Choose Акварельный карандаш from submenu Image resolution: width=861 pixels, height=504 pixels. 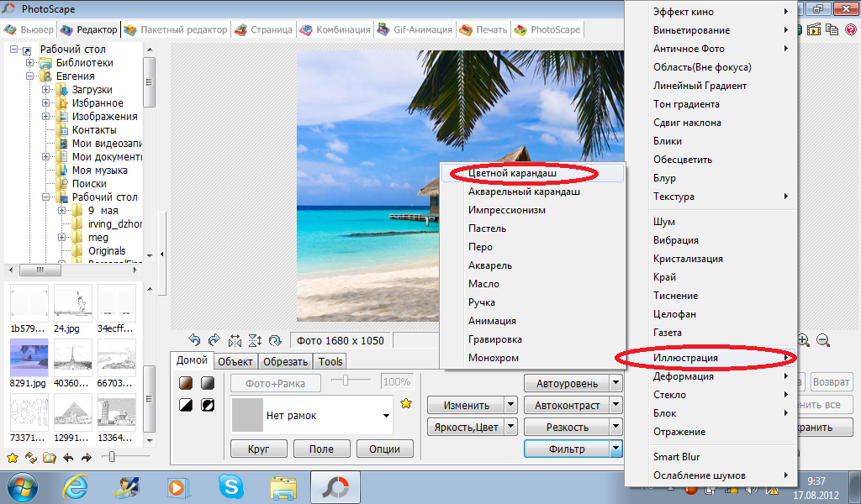(x=532, y=192)
